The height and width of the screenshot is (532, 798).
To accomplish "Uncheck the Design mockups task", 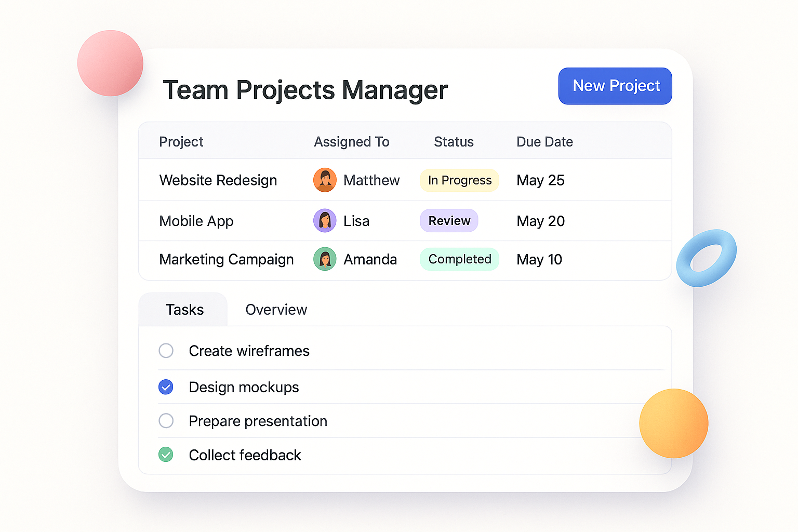I will (166, 387).
